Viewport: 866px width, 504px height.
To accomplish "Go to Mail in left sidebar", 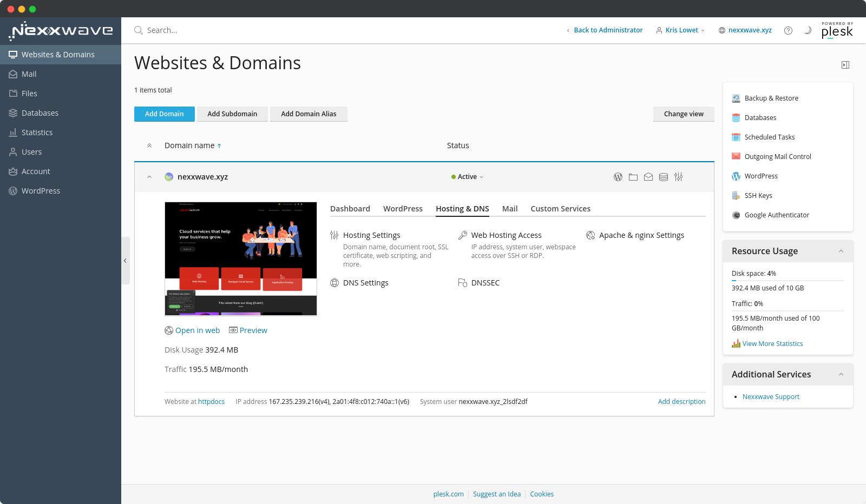I will coord(61,74).
